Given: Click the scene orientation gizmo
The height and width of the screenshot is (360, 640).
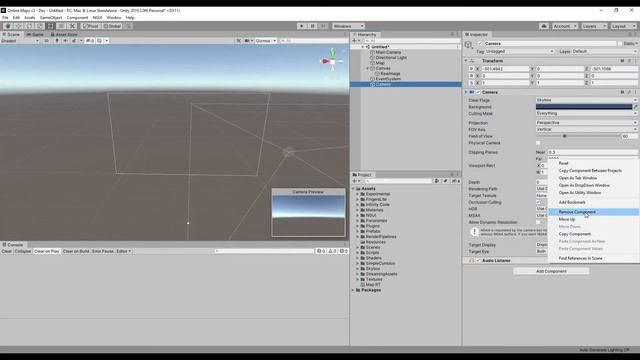Looking at the screenshot, I should point(333,61).
